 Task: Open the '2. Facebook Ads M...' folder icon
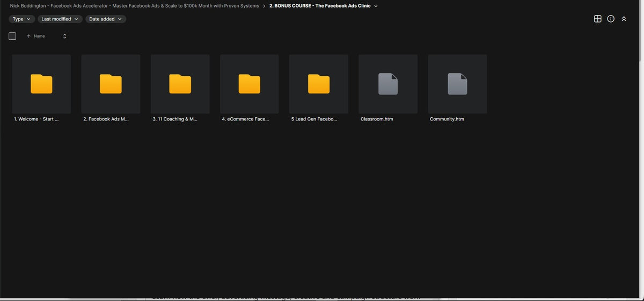point(111,84)
